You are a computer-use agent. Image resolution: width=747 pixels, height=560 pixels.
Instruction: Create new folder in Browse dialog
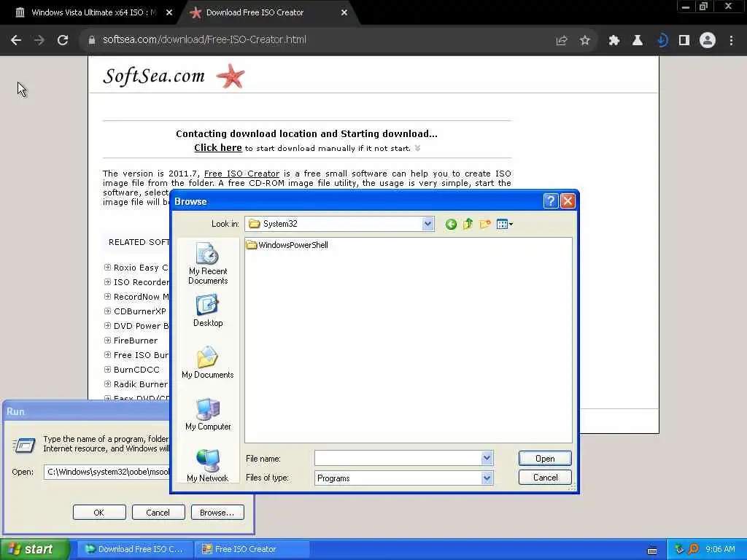(485, 224)
